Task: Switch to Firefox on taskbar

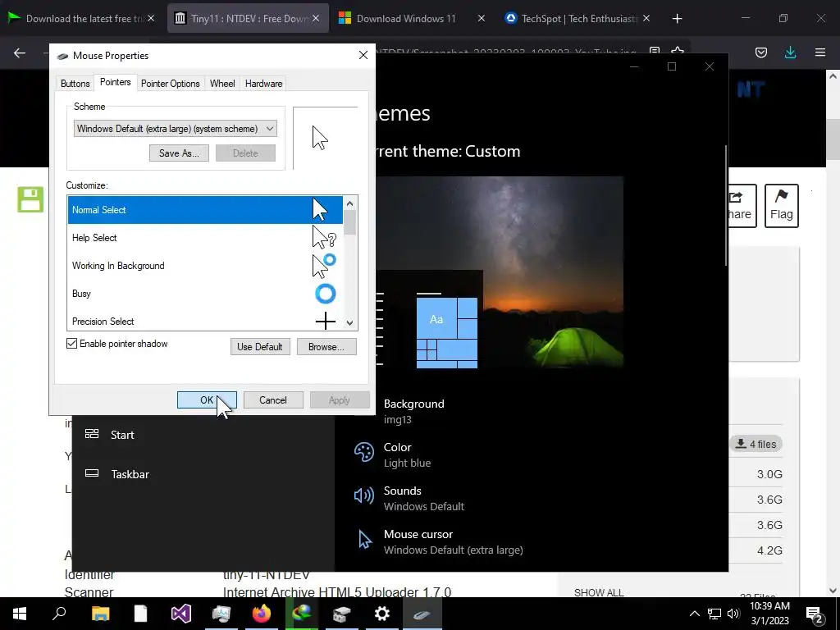Action: tap(262, 614)
